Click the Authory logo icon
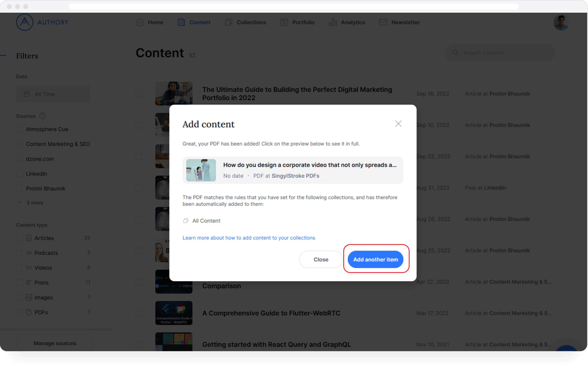Image resolution: width=588 pixels, height=372 pixels. tap(24, 22)
